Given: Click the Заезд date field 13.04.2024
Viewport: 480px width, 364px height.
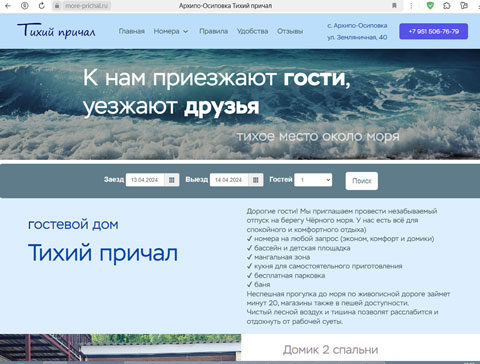Looking at the screenshot, I should [x=145, y=180].
